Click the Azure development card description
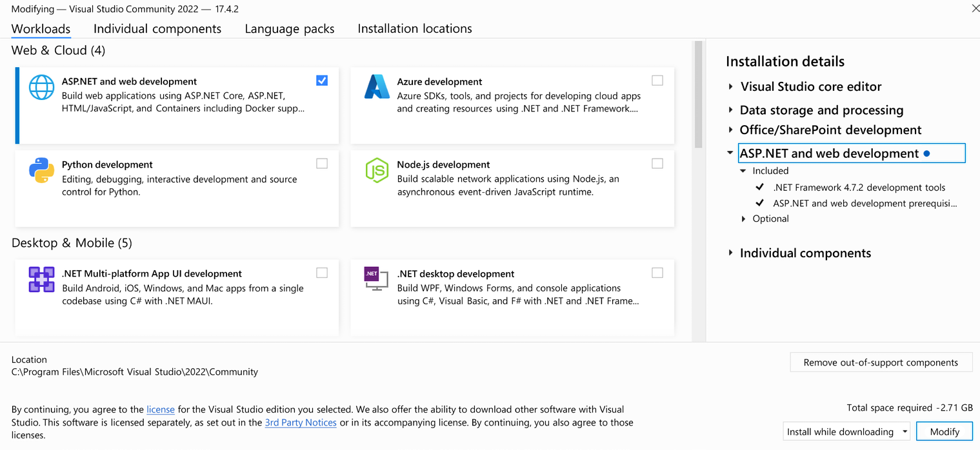 click(519, 102)
